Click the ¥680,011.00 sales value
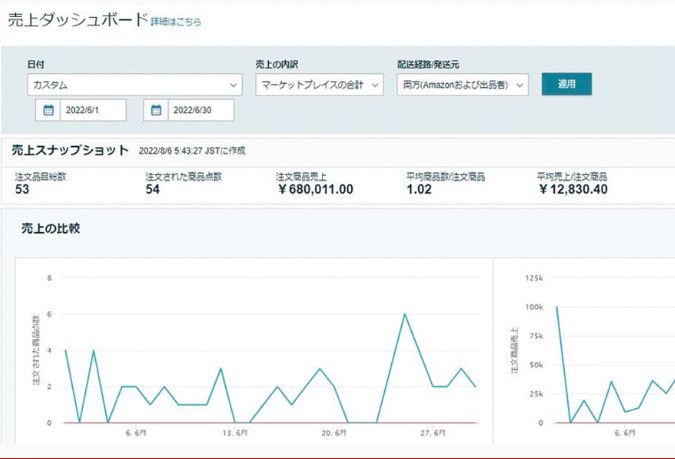The height and width of the screenshot is (459, 675). tap(316, 189)
